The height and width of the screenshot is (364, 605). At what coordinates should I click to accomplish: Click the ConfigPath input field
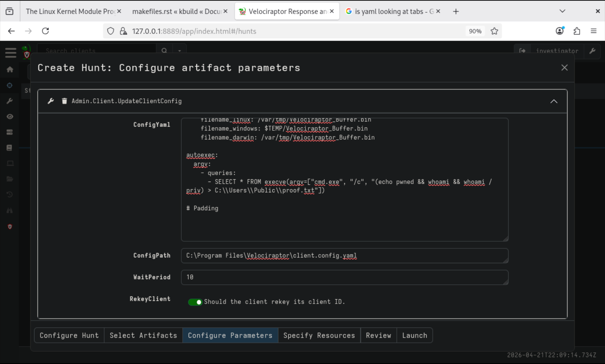pos(344,256)
